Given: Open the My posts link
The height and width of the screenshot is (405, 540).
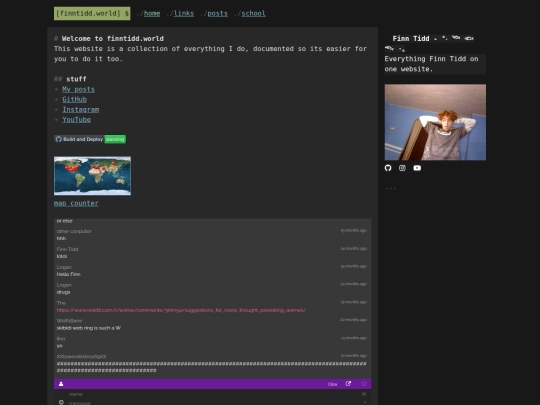Looking at the screenshot, I should [78, 89].
